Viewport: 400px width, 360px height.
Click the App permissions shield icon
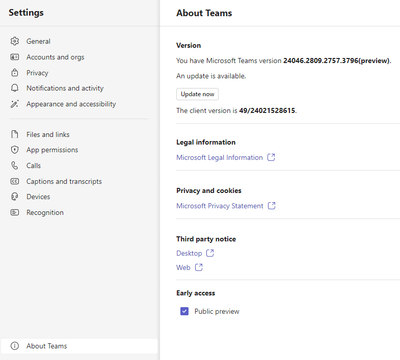[x=14, y=150]
